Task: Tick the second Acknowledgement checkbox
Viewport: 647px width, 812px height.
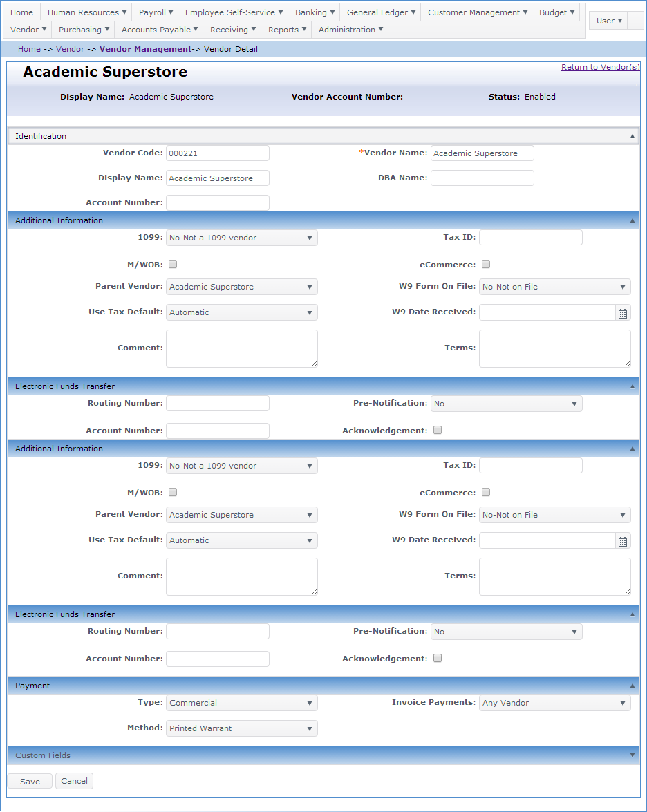Action: pos(437,659)
